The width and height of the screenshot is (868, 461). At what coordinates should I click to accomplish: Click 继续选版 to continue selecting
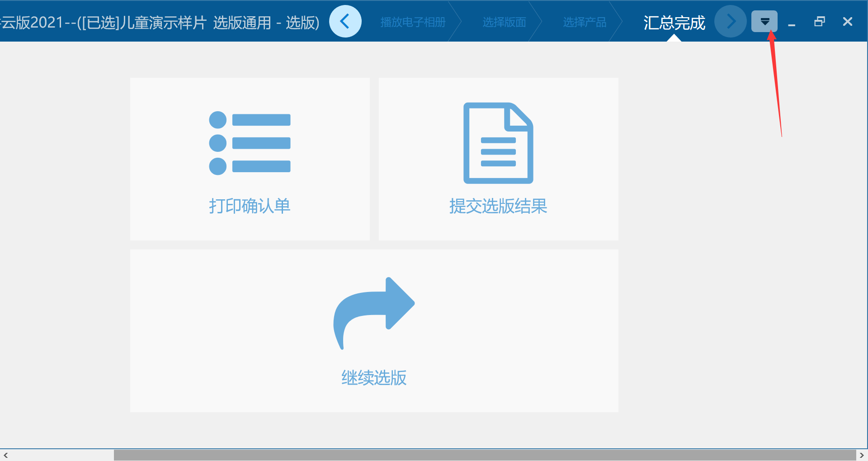click(373, 378)
